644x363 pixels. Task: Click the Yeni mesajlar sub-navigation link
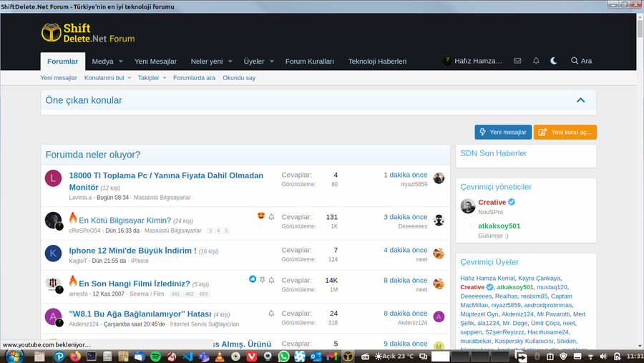pos(59,78)
